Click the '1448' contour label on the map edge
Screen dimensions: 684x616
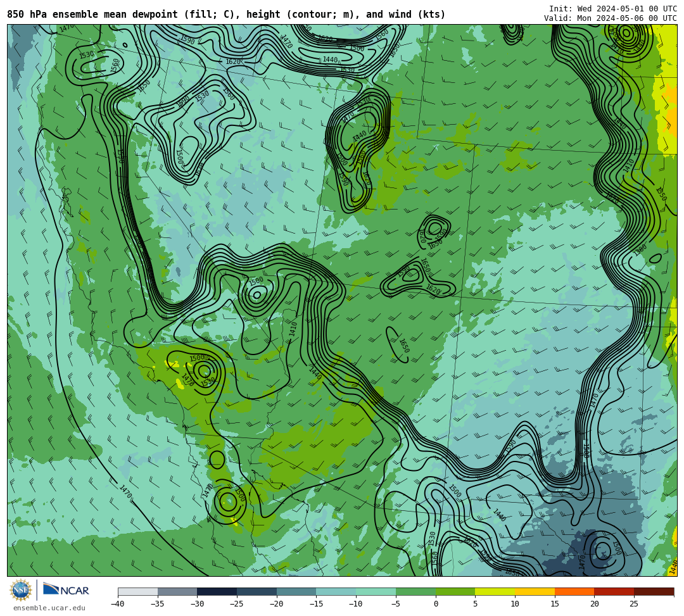(673, 567)
